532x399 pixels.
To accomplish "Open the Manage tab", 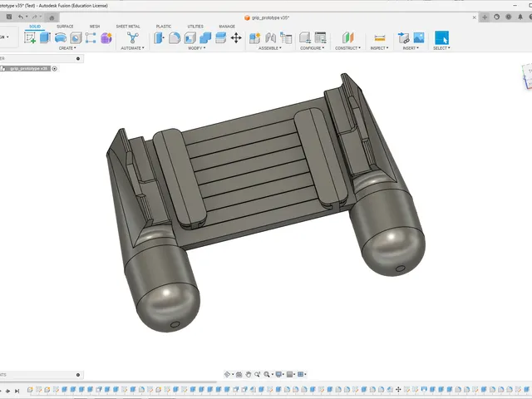I will (x=227, y=27).
